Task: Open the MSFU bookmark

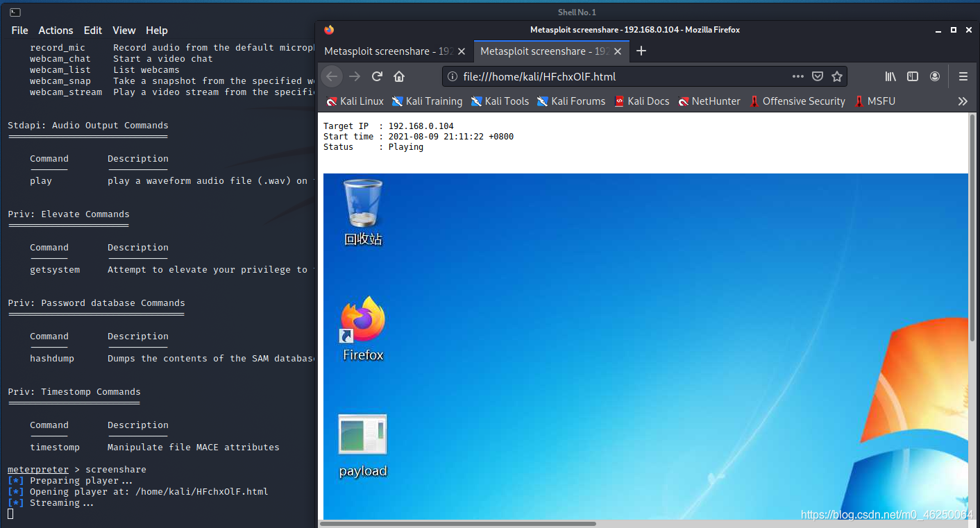Action: pyautogui.click(x=875, y=101)
